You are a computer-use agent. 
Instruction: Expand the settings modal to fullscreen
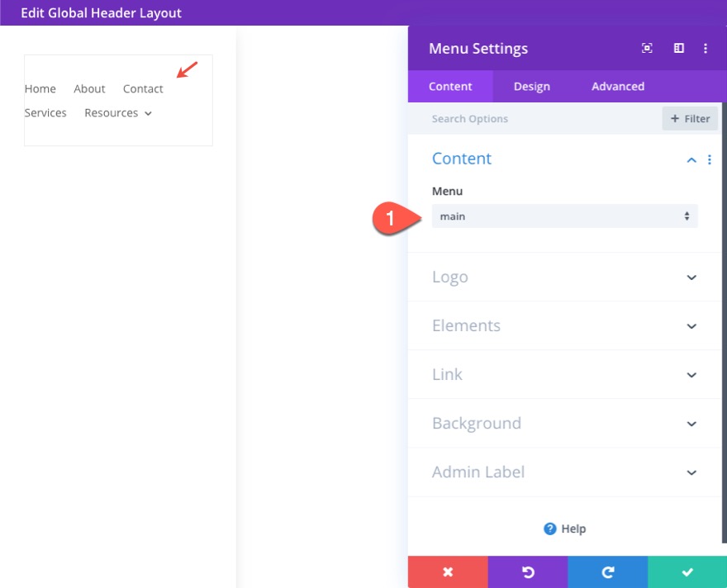[647, 48]
